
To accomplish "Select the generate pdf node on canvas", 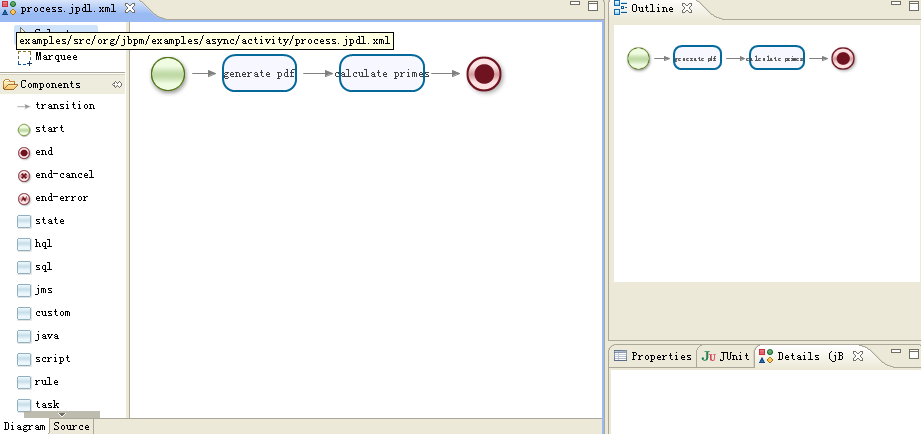I will coord(259,73).
